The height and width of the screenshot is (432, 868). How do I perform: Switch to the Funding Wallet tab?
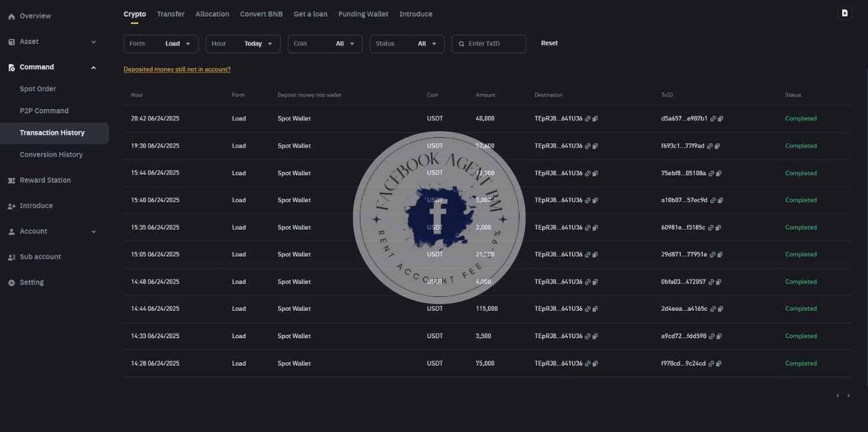tap(363, 14)
